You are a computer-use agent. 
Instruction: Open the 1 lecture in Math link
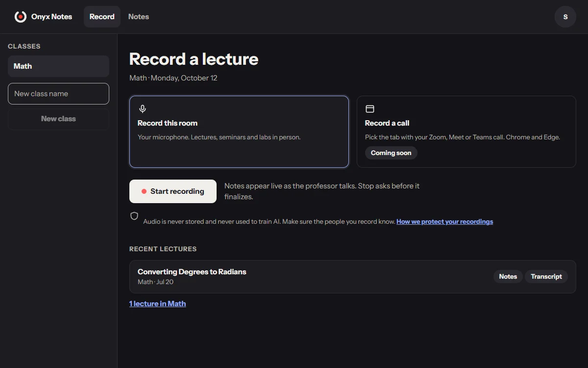point(157,304)
